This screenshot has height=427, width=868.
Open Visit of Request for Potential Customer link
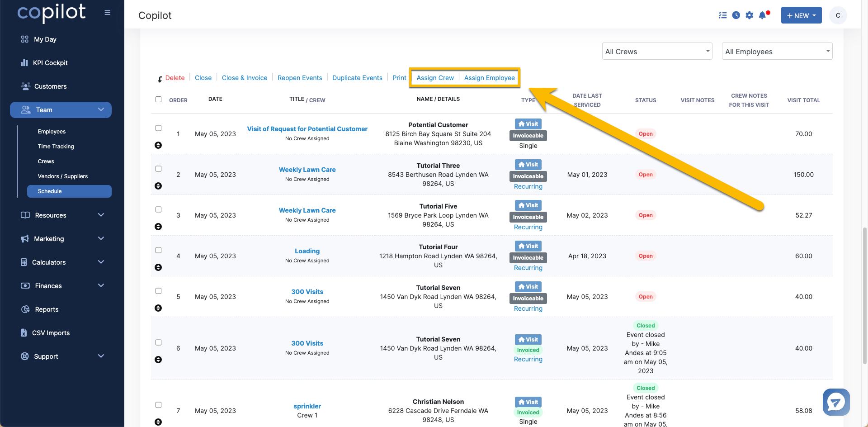pyautogui.click(x=307, y=129)
